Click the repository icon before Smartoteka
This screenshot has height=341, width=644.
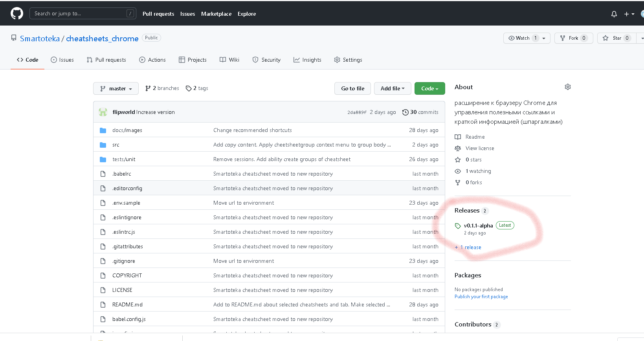[x=14, y=38]
